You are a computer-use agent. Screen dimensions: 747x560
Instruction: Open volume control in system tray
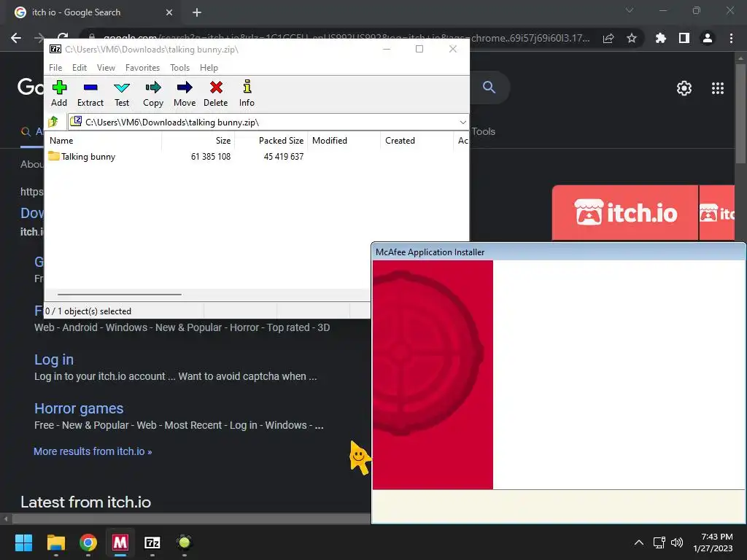(676, 542)
